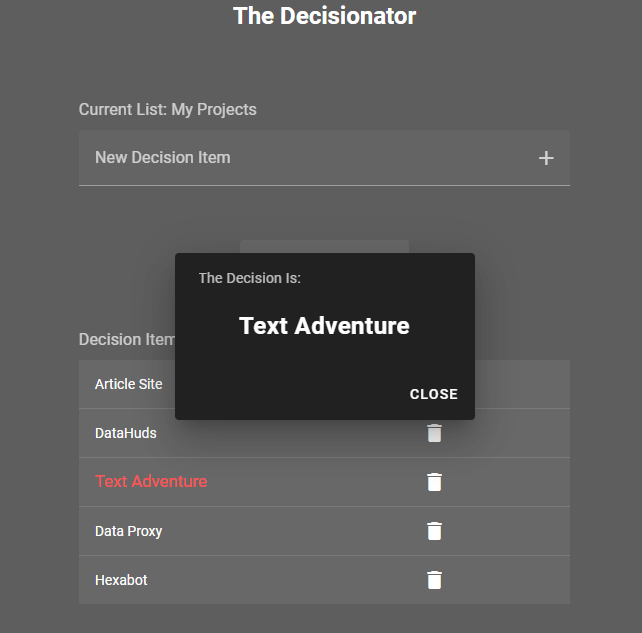The width and height of the screenshot is (642, 633).
Task: Click The Decisionator page title
Action: coord(324,16)
